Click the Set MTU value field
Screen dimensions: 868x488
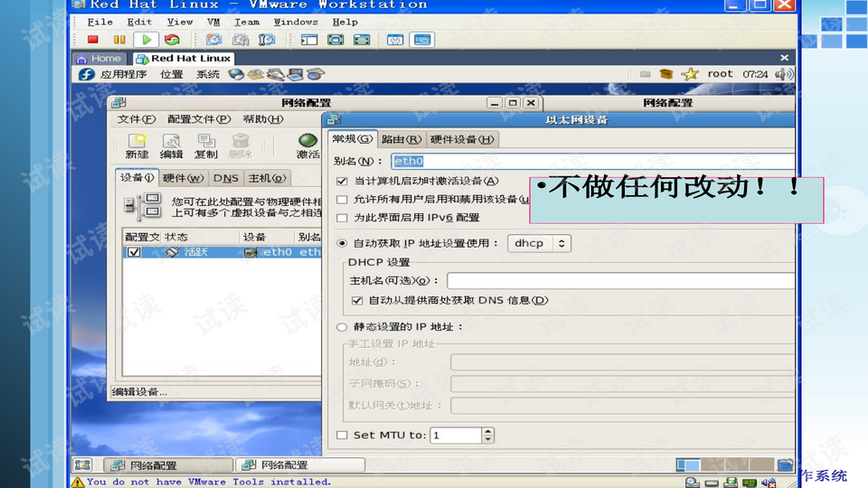(456, 436)
